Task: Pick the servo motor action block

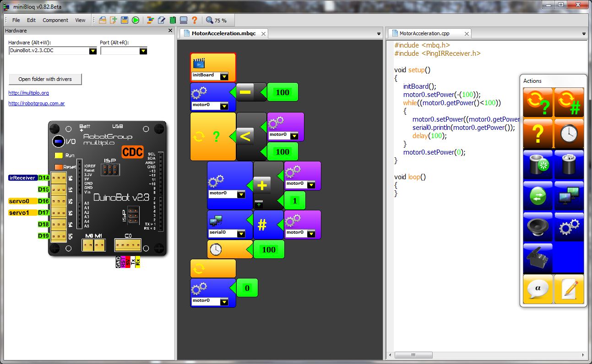Action: [x=538, y=258]
